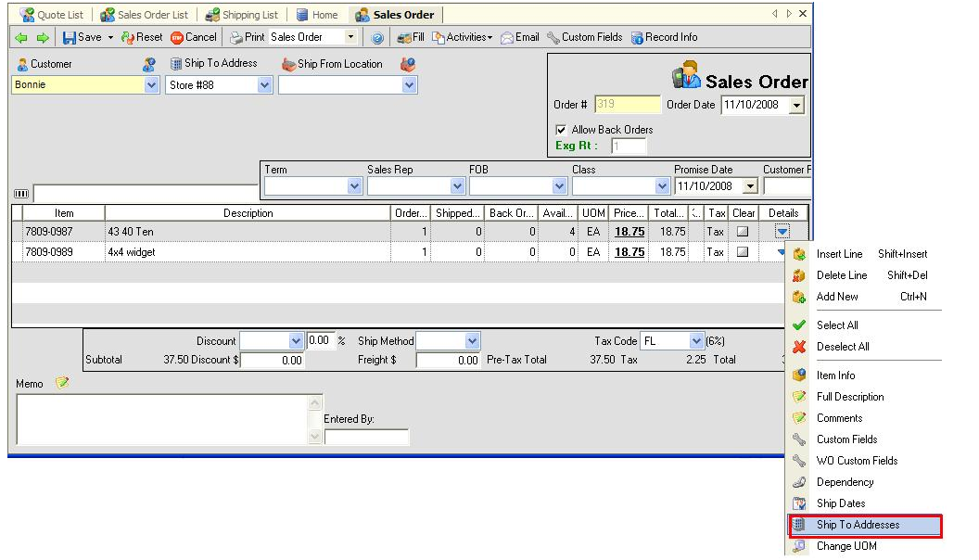Click the Memo note icon
The image size is (979, 560).
click(62, 383)
